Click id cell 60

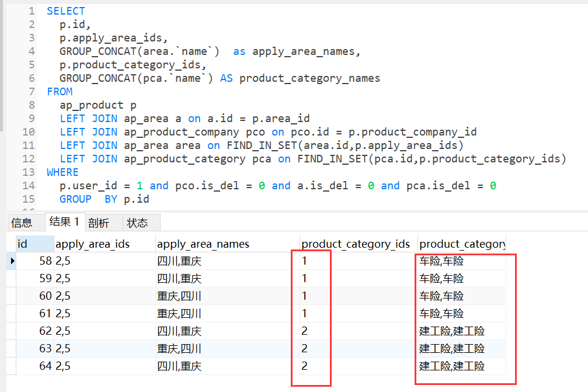tap(35, 296)
